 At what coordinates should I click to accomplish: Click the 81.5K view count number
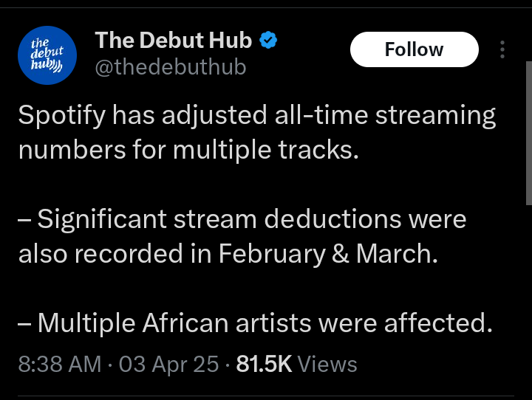click(x=264, y=364)
